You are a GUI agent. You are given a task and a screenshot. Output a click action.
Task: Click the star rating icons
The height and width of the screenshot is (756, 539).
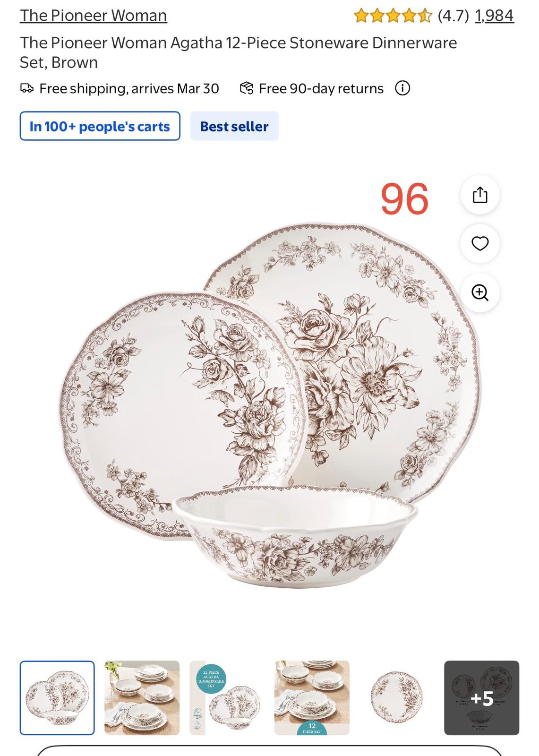tap(393, 16)
